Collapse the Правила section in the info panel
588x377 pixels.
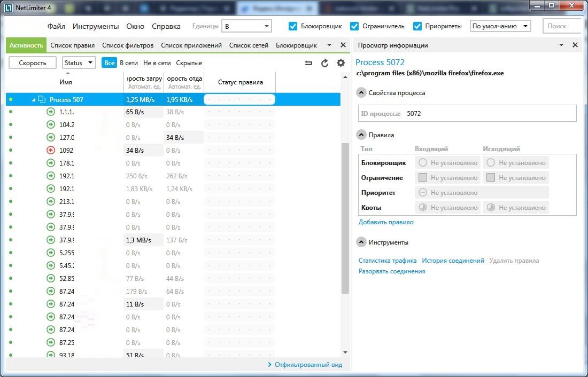(361, 135)
